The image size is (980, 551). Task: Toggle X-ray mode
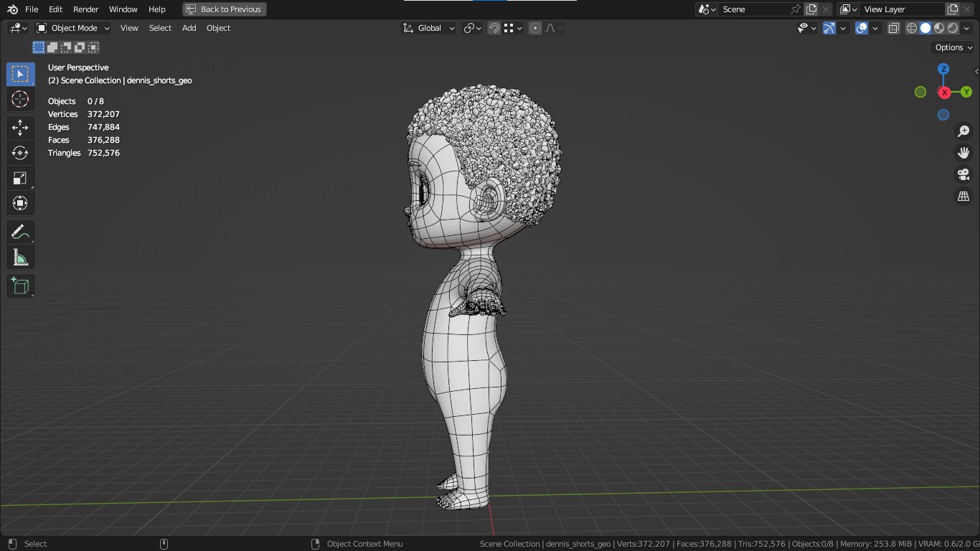click(893, 28)
